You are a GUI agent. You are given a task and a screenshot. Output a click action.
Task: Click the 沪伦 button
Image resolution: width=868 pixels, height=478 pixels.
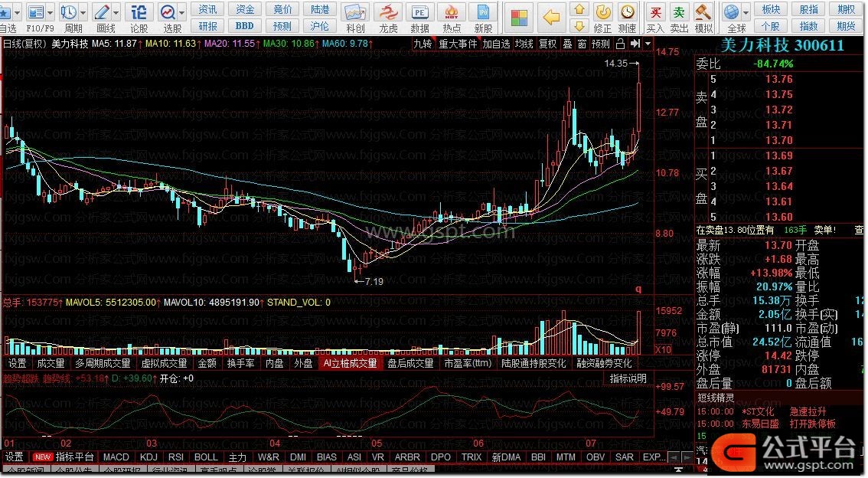[319, 26]
